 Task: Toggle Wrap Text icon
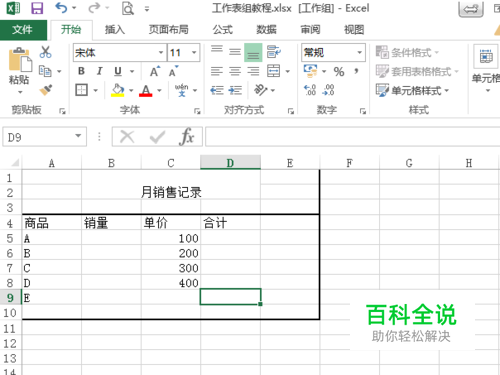(274, 52)
